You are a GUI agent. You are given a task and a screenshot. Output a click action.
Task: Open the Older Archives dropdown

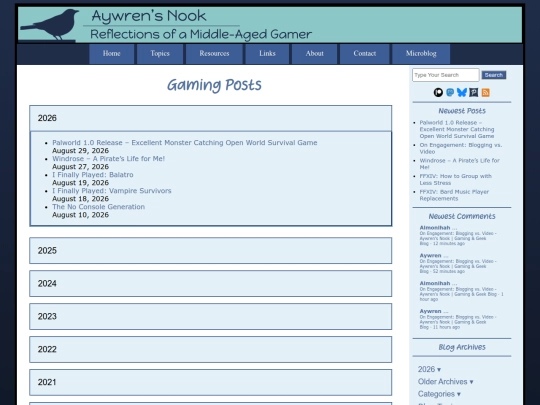tap(445, 382)
